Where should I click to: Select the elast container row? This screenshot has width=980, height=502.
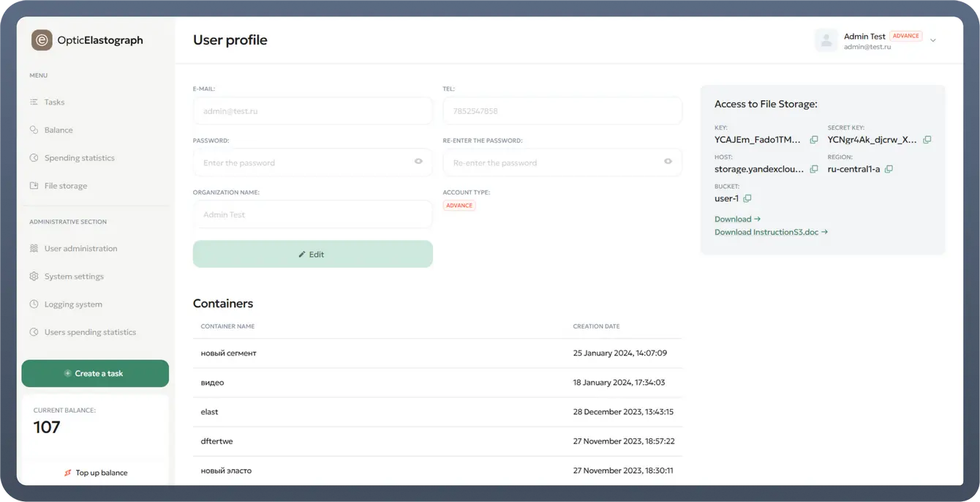coord(437,412)
